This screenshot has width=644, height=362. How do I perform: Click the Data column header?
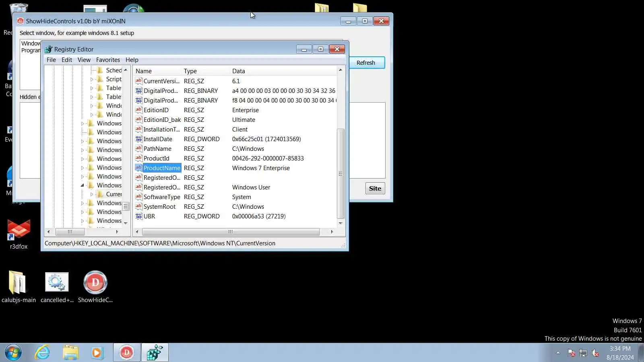tap(283, 71)
